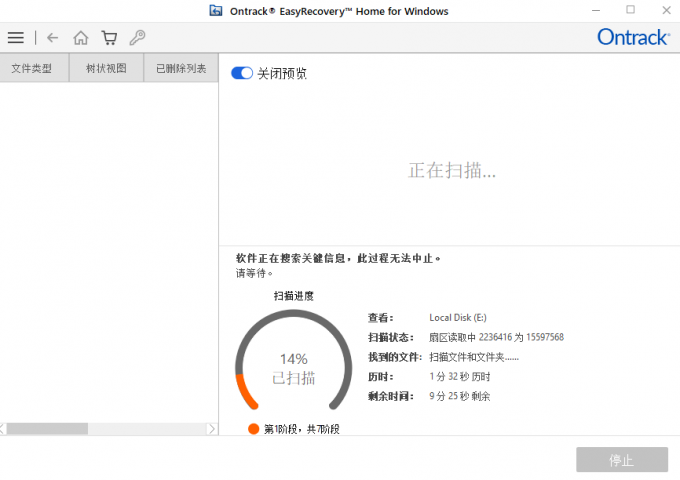Viewport: 680px width, 480px height.
Task: Click the 扫描状态: label
Action: [x=391, y=337]
